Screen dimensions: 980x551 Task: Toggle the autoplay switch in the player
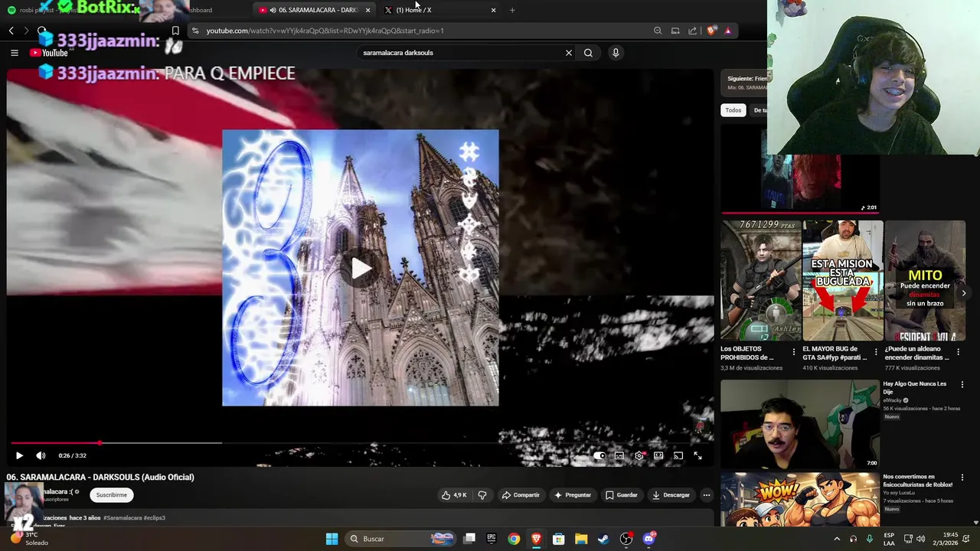click(x=599, y=455)
